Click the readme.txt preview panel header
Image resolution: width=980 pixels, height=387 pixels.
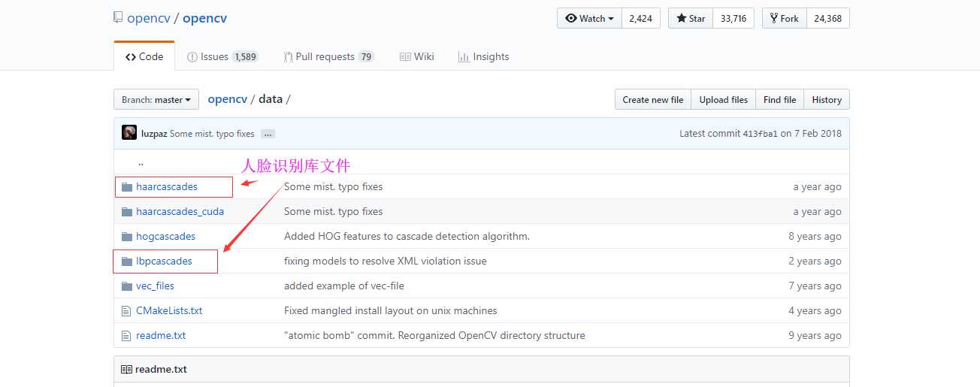tap(482, 369)
